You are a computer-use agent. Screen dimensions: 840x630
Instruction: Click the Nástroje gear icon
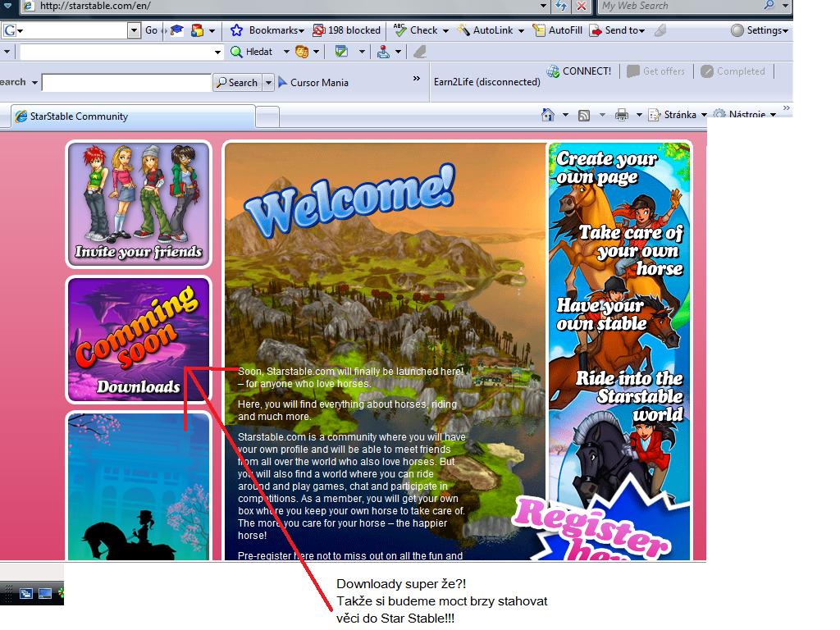click(x=719, y=114)
